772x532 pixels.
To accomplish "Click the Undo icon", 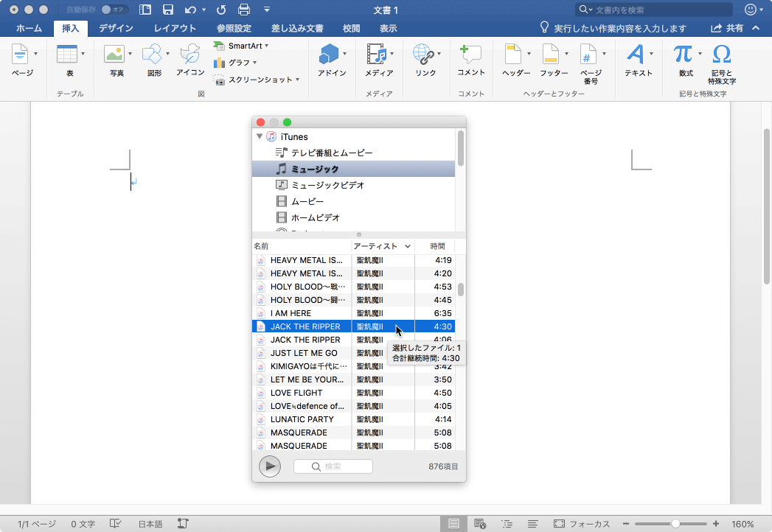I will pyautogui.click(x=190, y=10).
